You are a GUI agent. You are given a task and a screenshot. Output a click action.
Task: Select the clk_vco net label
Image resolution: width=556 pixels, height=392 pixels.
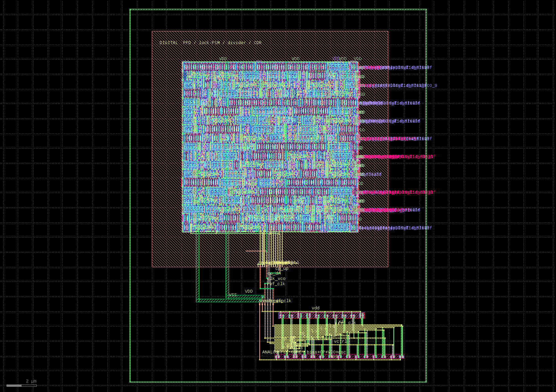point(276,279)
